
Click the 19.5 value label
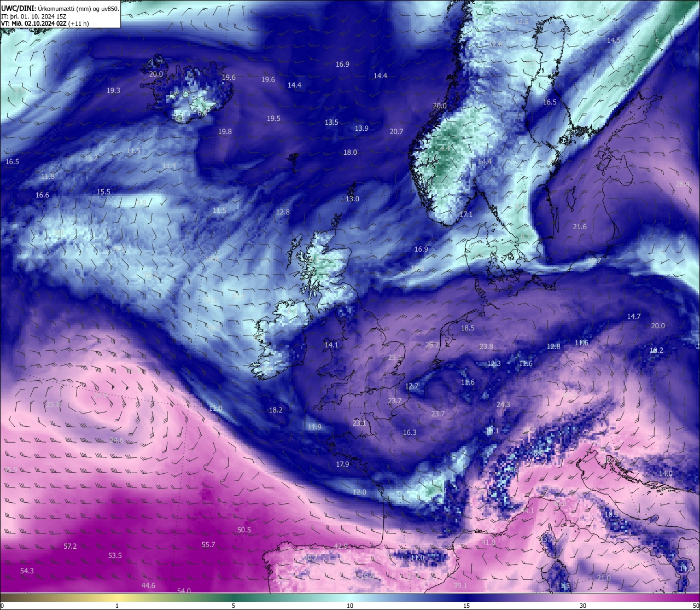273,118
